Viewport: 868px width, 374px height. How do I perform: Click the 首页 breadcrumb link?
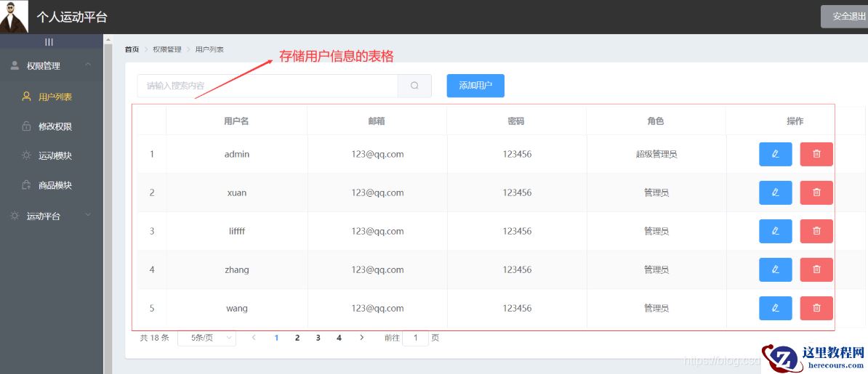coord(132,49)
